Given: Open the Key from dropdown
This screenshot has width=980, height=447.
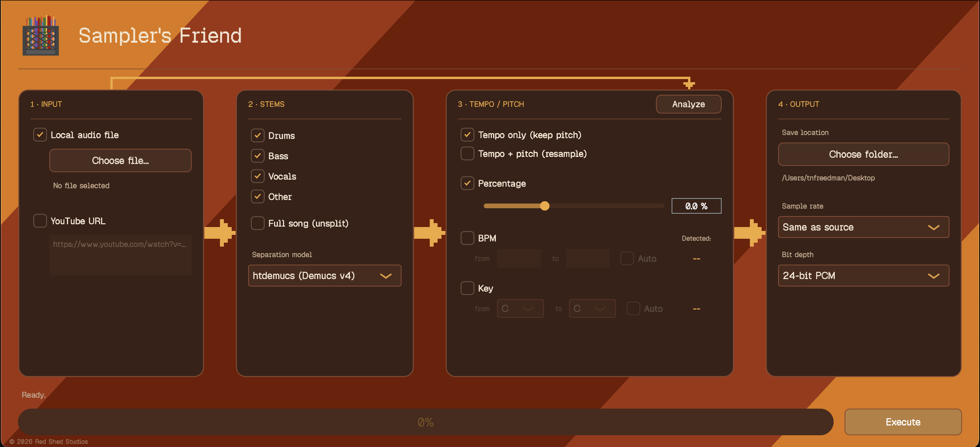Looking at the screenshot, I should (x=520, y=308).
